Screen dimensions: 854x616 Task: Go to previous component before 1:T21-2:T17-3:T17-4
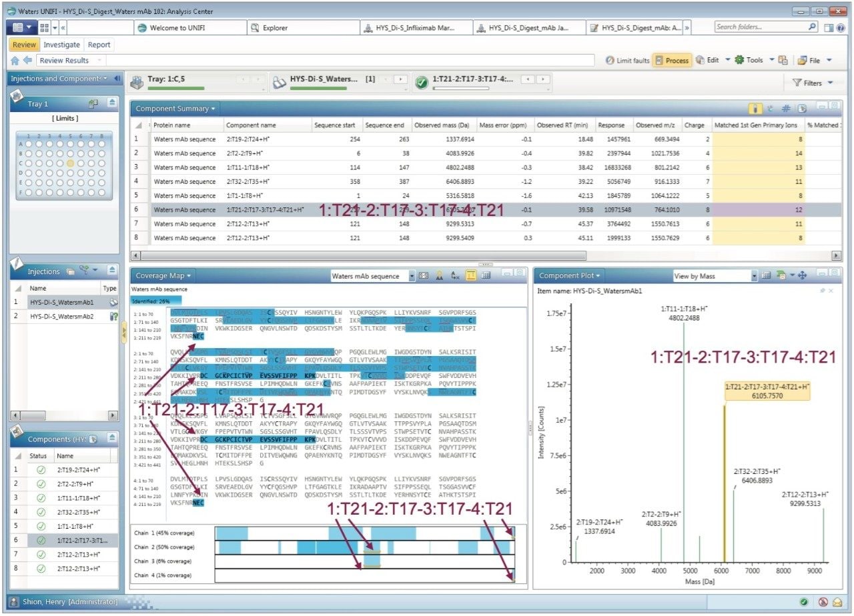click(x=527, y=79)
